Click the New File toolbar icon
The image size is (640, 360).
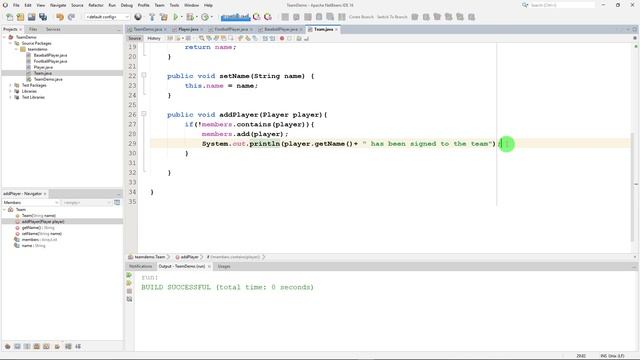pyautogui.click(x=9, y=17)
